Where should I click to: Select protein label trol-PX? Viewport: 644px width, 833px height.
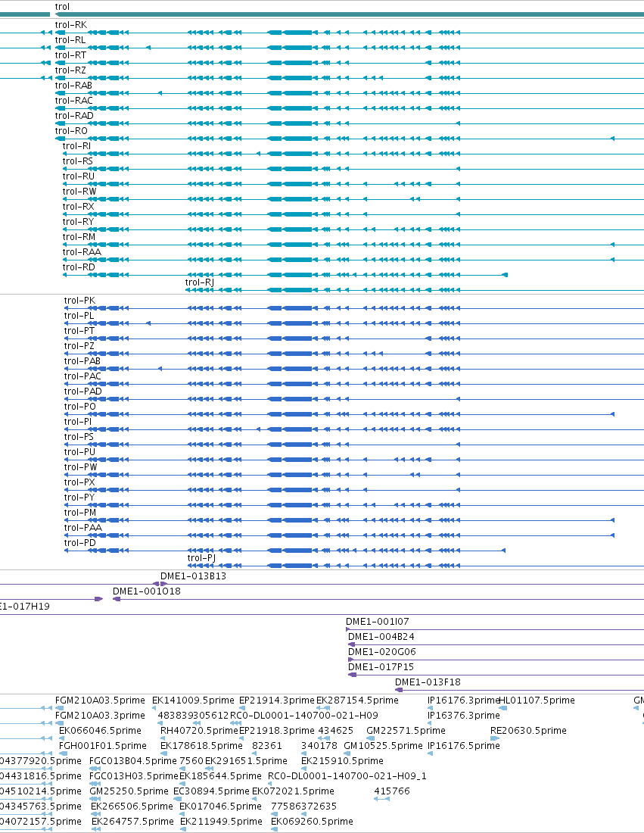click(80, 482)
